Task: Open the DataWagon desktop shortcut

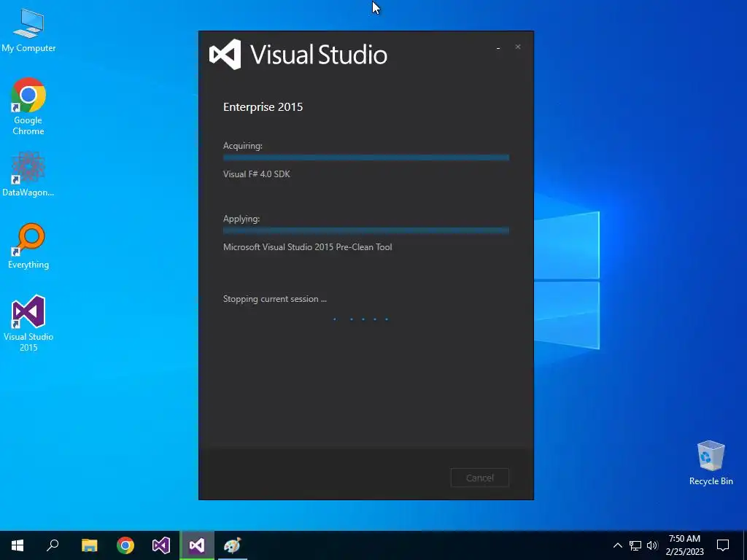Action: tap(28, 174)
